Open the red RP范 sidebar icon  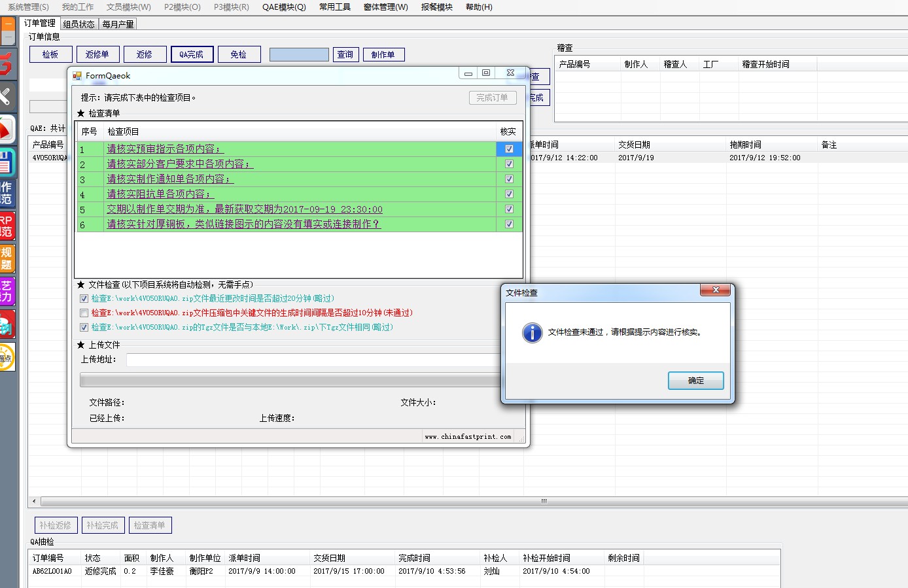click(7, 226)
